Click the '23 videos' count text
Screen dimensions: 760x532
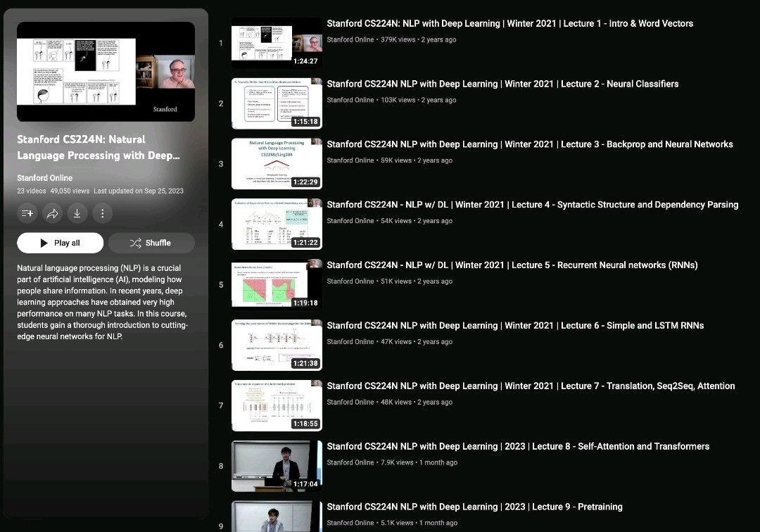(x=32, y=191)
